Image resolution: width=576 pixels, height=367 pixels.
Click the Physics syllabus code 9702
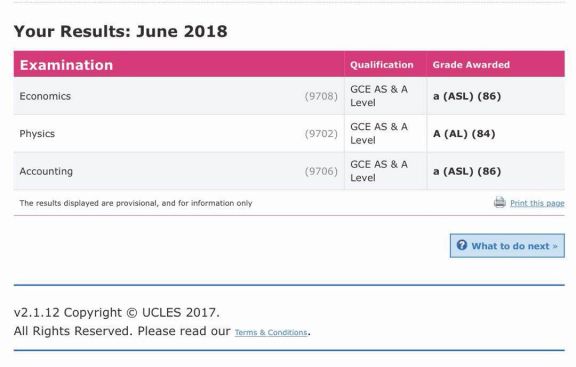[321, 134]
